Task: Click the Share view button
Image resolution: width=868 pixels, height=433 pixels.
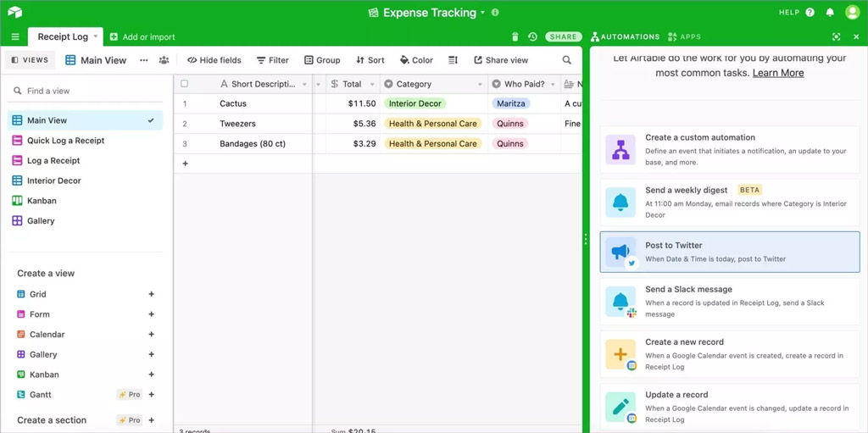Action: [501, 60]
